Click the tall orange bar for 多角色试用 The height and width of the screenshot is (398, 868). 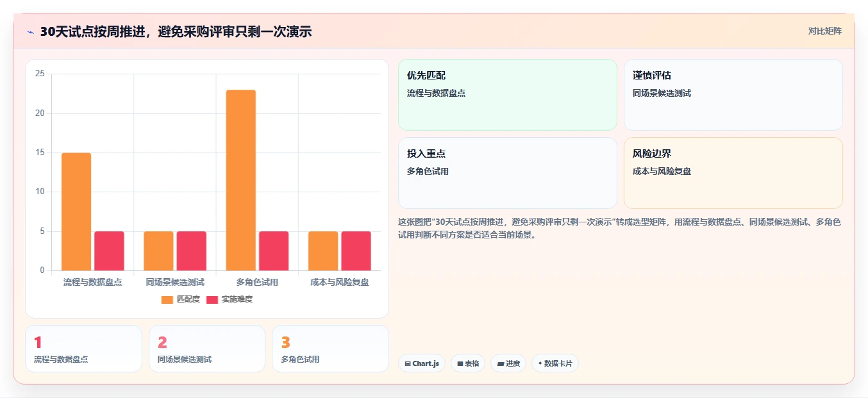240,180
